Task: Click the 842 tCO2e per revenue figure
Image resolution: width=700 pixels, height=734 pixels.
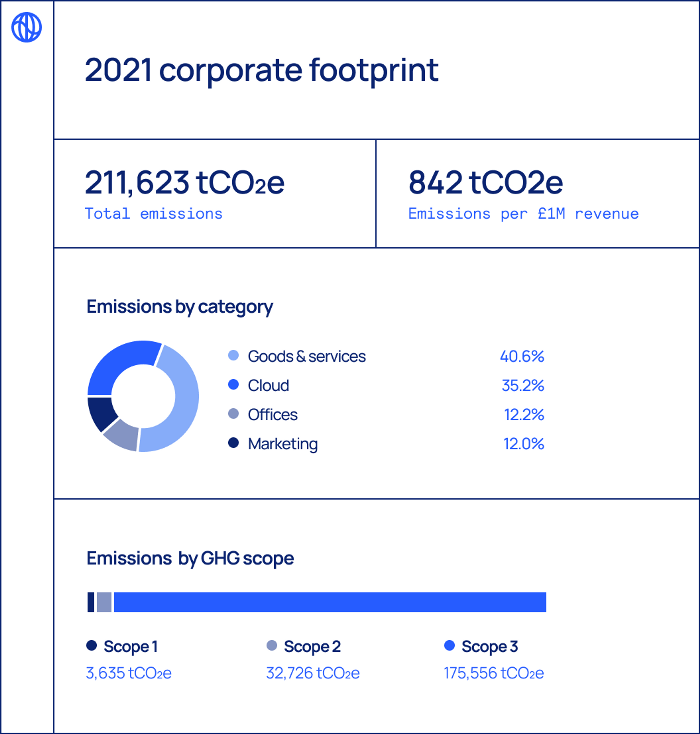Action: coord(485,183)
